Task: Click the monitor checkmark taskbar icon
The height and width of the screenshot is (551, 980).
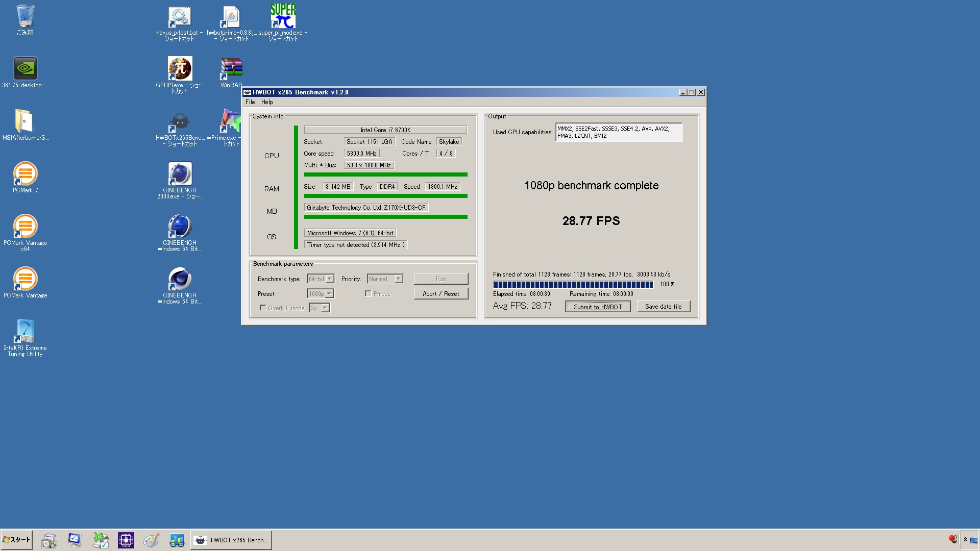Action: click(75, 540)
